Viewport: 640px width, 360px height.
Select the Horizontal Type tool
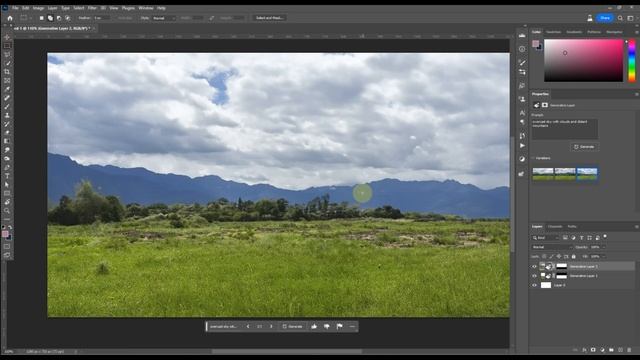[7, 176]
